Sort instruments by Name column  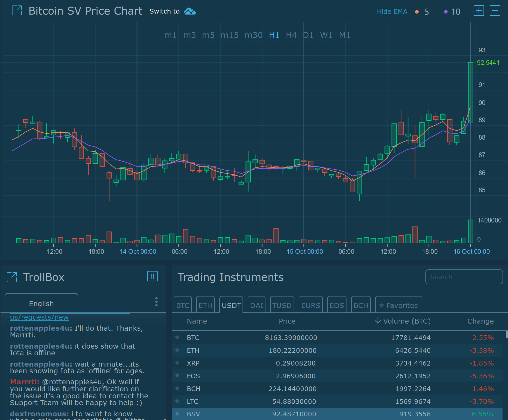click(x=197, y=321)
